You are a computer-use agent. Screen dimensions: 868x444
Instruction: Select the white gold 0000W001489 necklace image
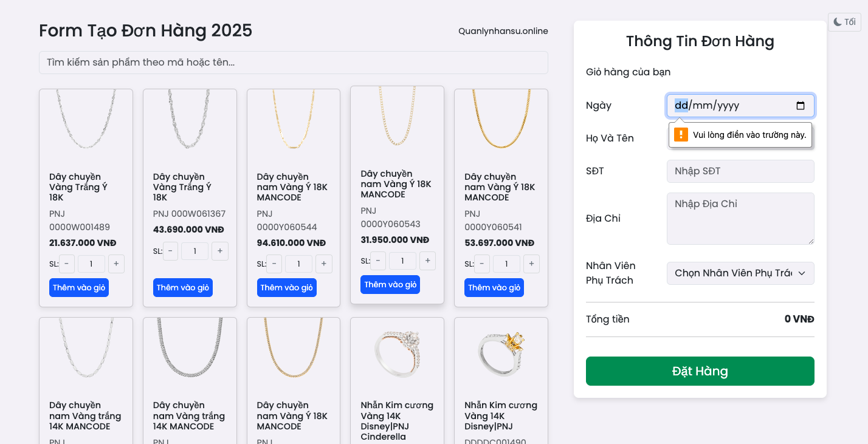coord(86,120)
